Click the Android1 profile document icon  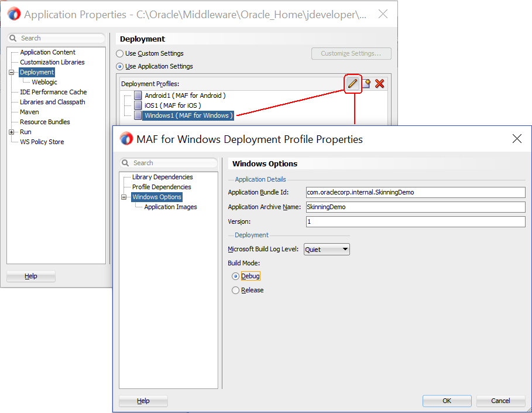pyautogui.click(x=138, y=95)
